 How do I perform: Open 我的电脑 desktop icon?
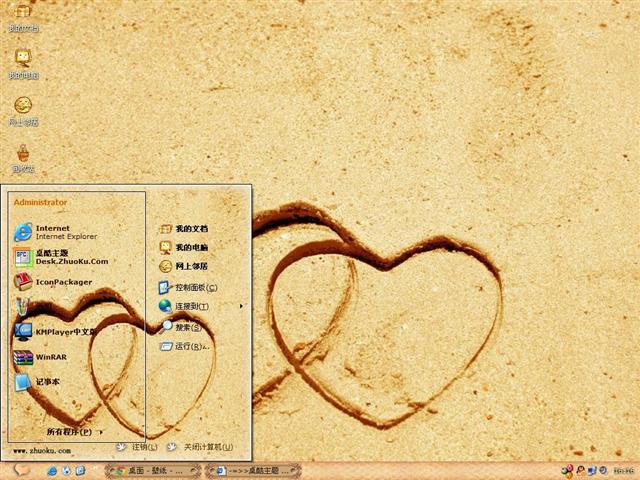click(x=22, y=63)
